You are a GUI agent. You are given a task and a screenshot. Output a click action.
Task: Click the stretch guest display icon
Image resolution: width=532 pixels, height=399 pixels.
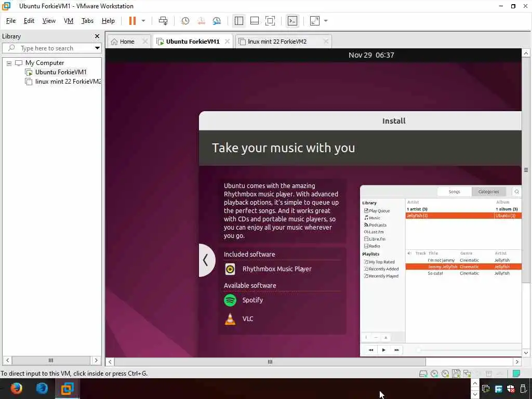(x=315, y=21)
